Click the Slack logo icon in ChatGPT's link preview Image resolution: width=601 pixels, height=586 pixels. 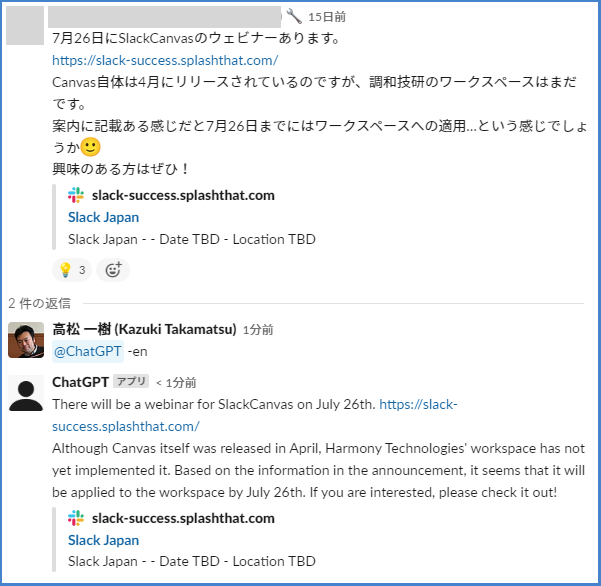76,518
